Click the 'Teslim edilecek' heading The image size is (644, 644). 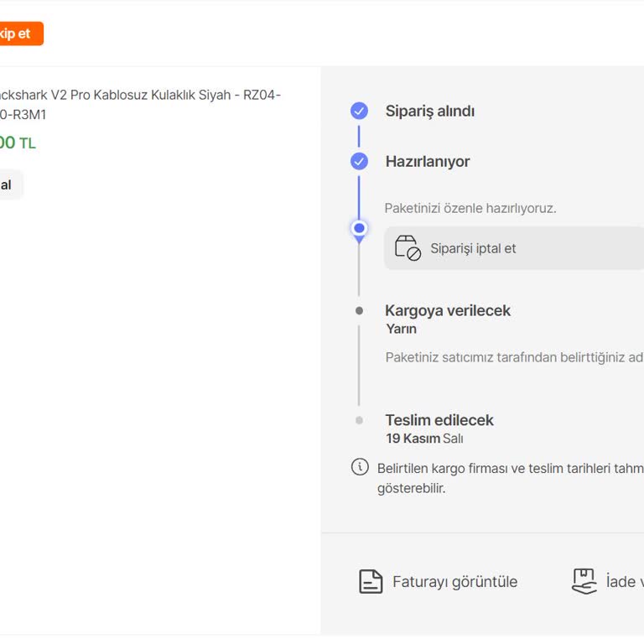pos(439,420)
